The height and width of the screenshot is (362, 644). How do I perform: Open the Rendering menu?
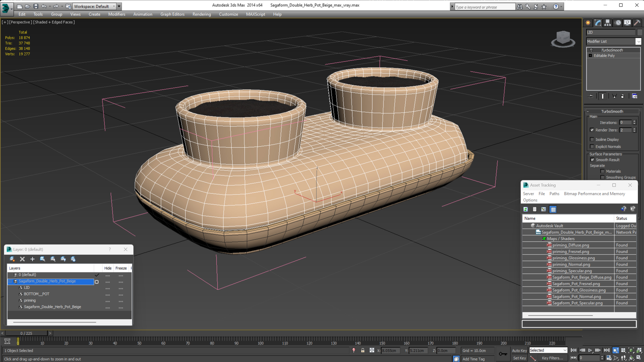[x=202, y=14]
